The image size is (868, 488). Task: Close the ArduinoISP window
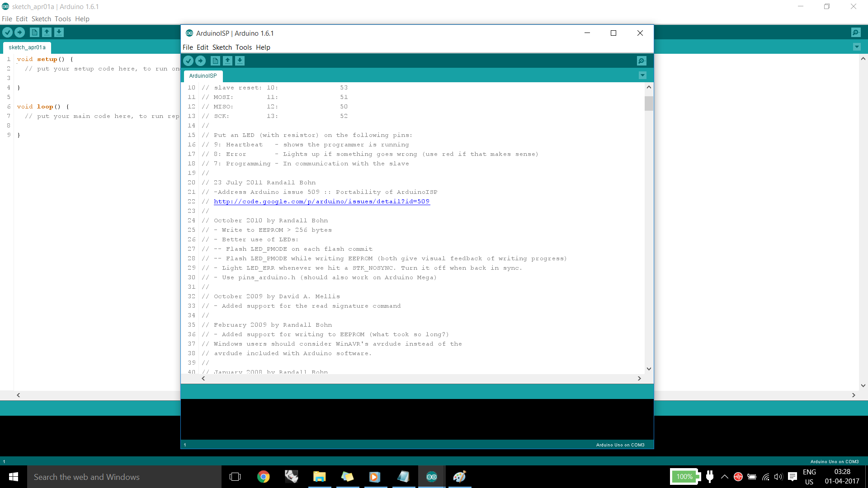(640, 33)
